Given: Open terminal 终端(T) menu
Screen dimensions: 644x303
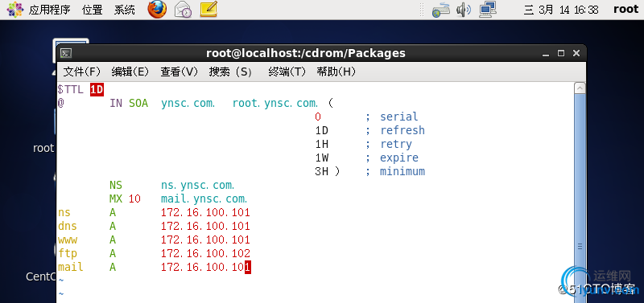Looking at the screenshot, I should (x=287, y=72).
